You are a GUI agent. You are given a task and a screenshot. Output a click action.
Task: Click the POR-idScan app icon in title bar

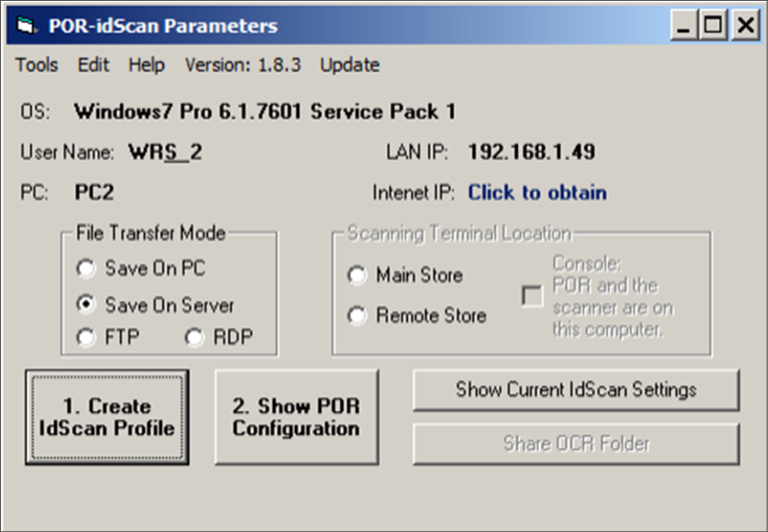(27, 27)
